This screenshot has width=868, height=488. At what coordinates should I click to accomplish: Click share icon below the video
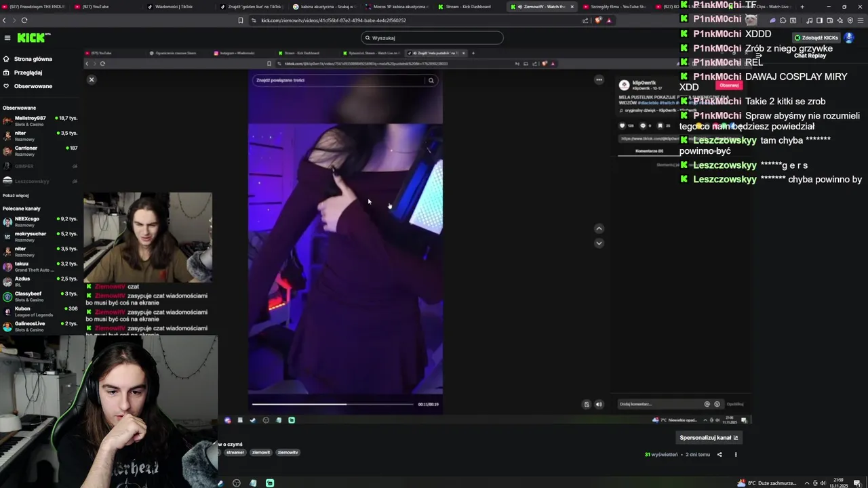point(719,455)
